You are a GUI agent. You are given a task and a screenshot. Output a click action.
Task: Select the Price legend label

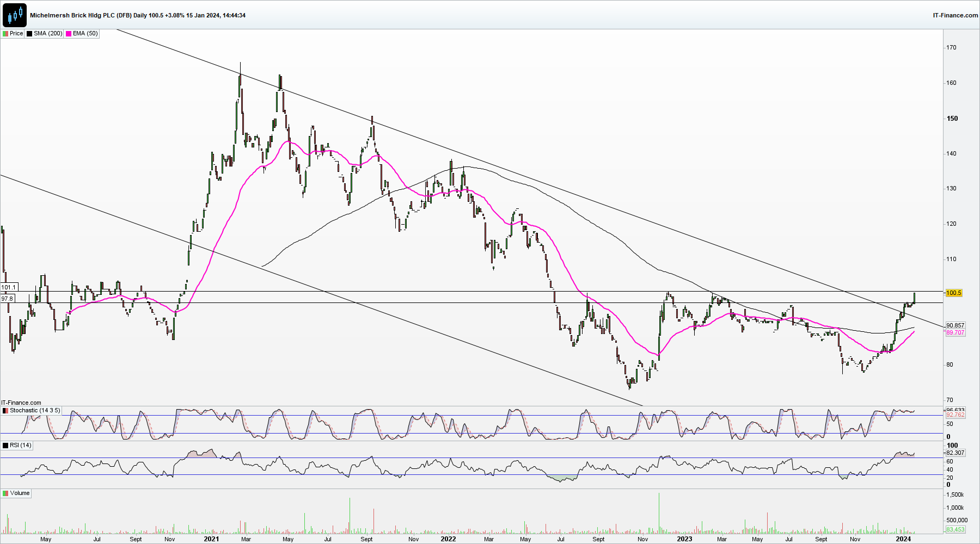(16, 33)
